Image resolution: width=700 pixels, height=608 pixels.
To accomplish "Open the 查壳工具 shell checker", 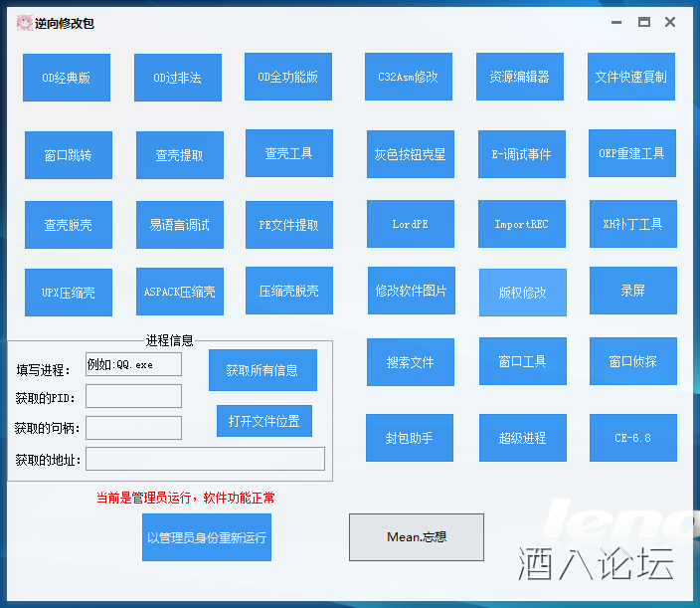I will pyautogui.click(x=289, y=153).
